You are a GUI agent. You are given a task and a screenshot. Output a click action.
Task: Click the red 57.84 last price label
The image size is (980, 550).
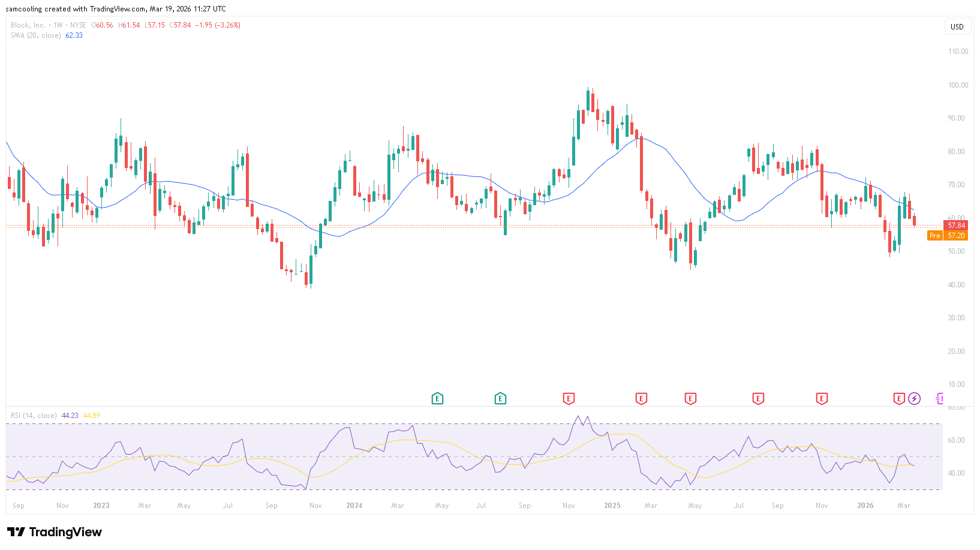tap(955, 226)
